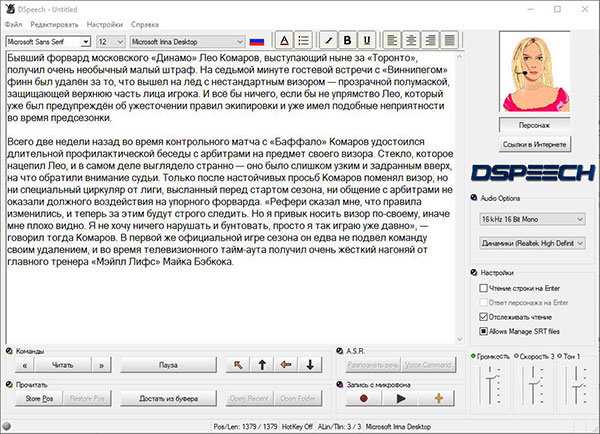This screenshot has width=600, height=434.
Task: Click the Russian flag language icon
Action: pyautogui.click(x=257, y=42)
